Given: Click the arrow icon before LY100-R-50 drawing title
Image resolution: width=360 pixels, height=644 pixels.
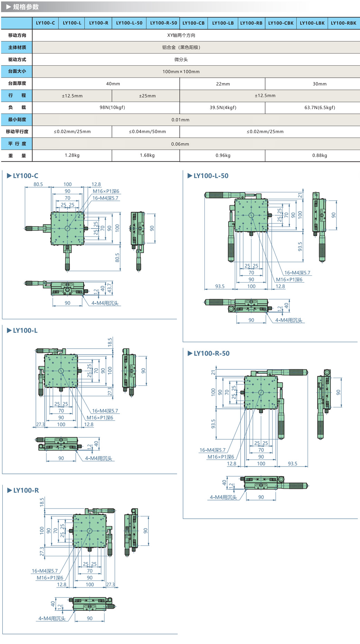Looking at the screenshot, I should 190,353.
